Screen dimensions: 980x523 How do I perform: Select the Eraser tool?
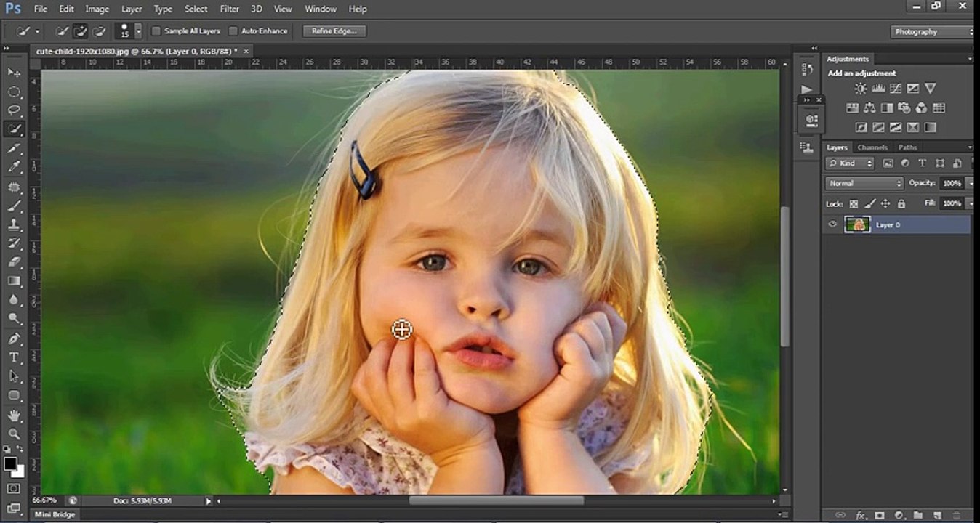coord(14,262)
